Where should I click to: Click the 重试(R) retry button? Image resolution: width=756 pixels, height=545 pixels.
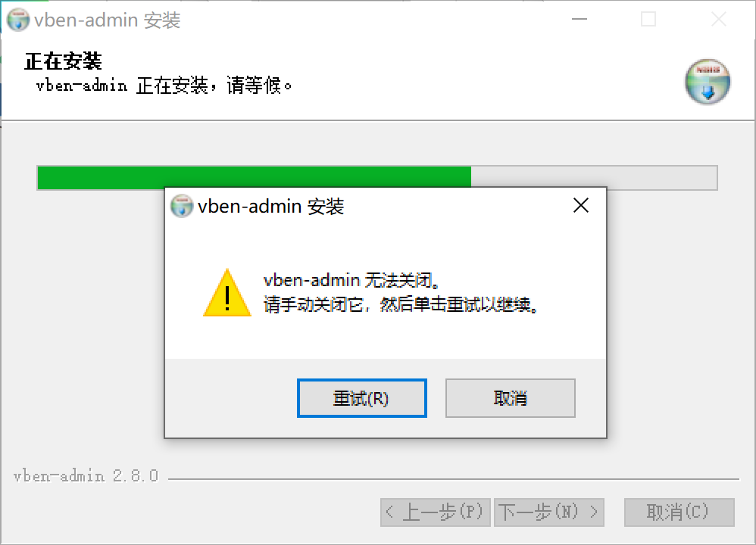[x=361, y=398]
